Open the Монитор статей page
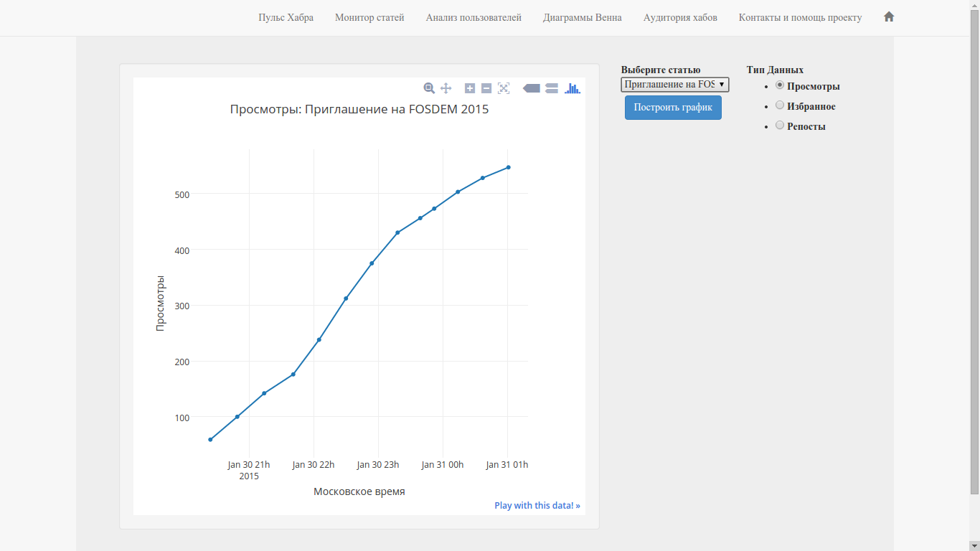Image resolution: width=980 pixels, height=551 pixels. 369,17
